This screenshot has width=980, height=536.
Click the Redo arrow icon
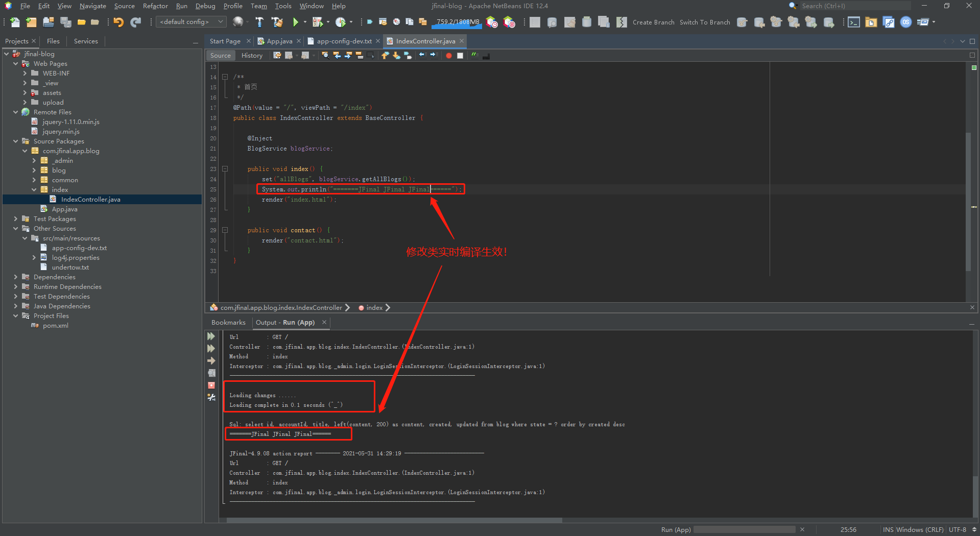(136, 22)
